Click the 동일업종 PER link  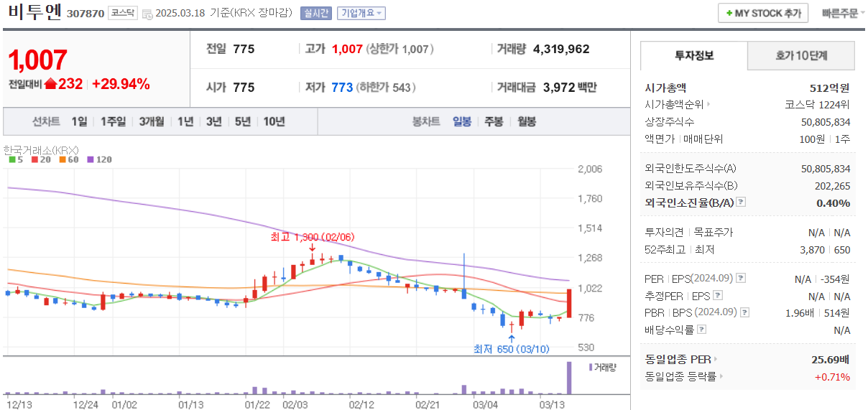681,359
